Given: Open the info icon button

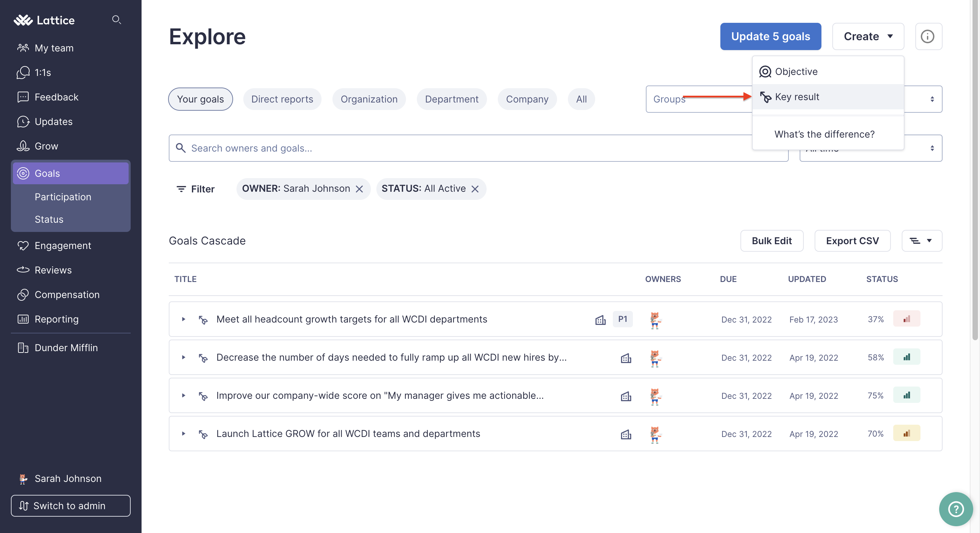Looking at the screenshot, I should coord(928,36).
